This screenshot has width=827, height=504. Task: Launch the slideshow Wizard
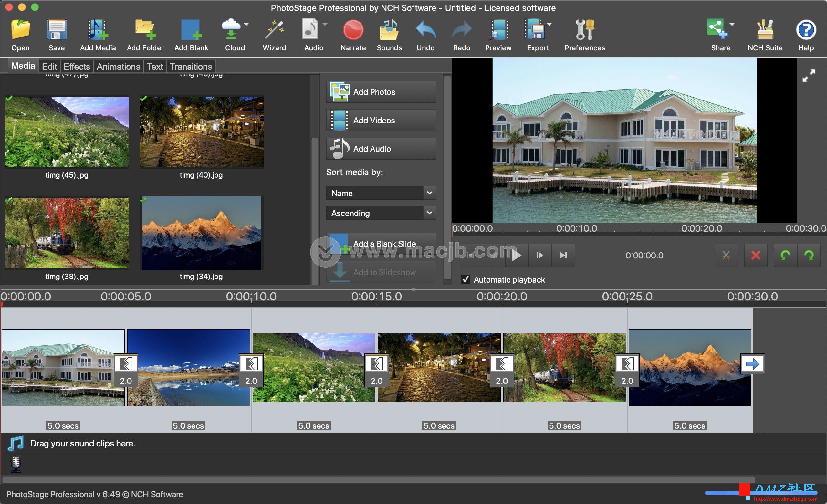tap(274, 30)
